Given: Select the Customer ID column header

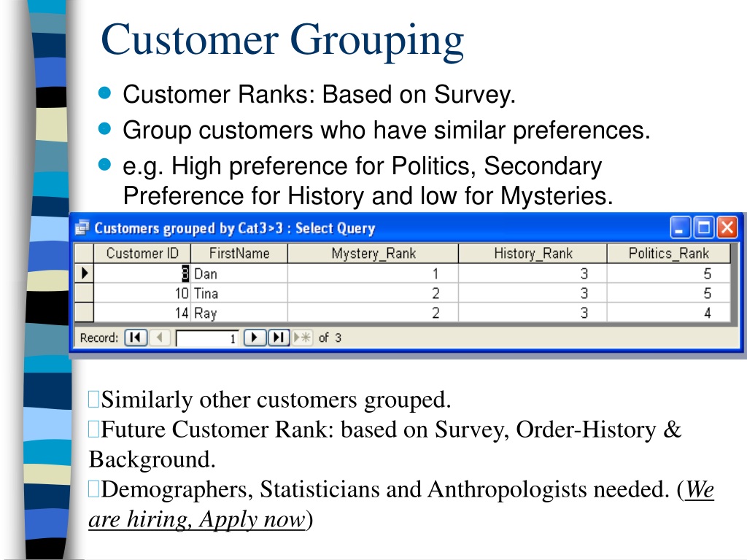Looking at the screenshot, I should [x=142, y=253].
